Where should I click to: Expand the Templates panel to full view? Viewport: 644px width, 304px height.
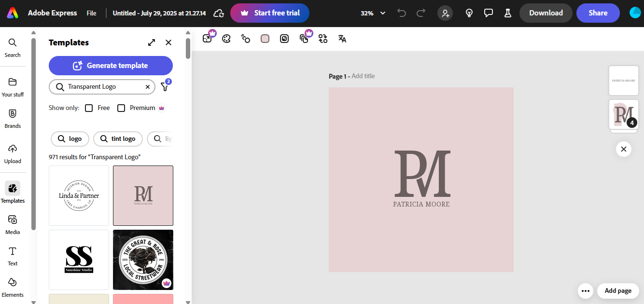pyautogui.click(x=152, y=42)
